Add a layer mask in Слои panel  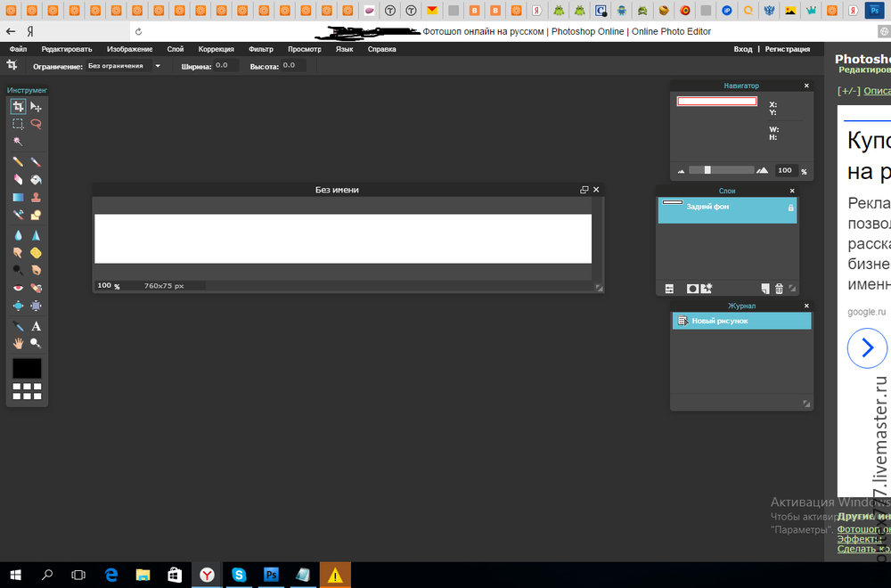(692, 289)
